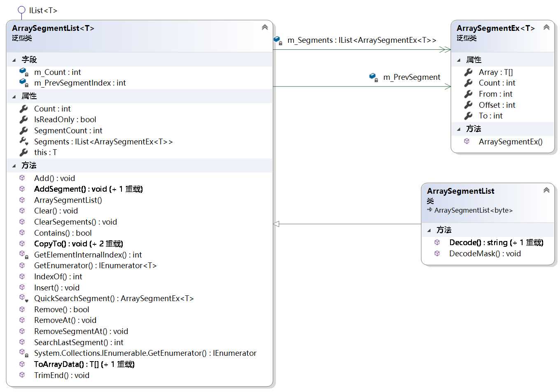Select 'Count : int' in ArraySegmentList<T>

(x=52, y=109)
